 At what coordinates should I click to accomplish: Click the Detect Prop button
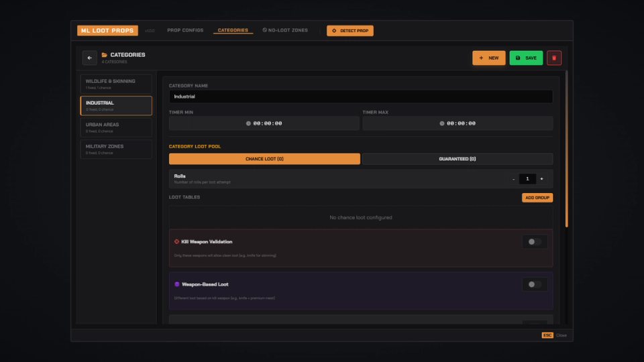[x=350, y=31]
